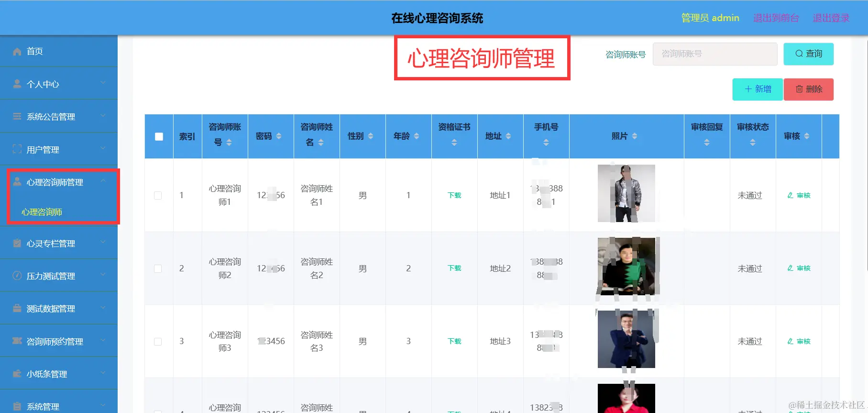
Task: Click the list icon beside 系统公告管理
Action: coord(17,116)
